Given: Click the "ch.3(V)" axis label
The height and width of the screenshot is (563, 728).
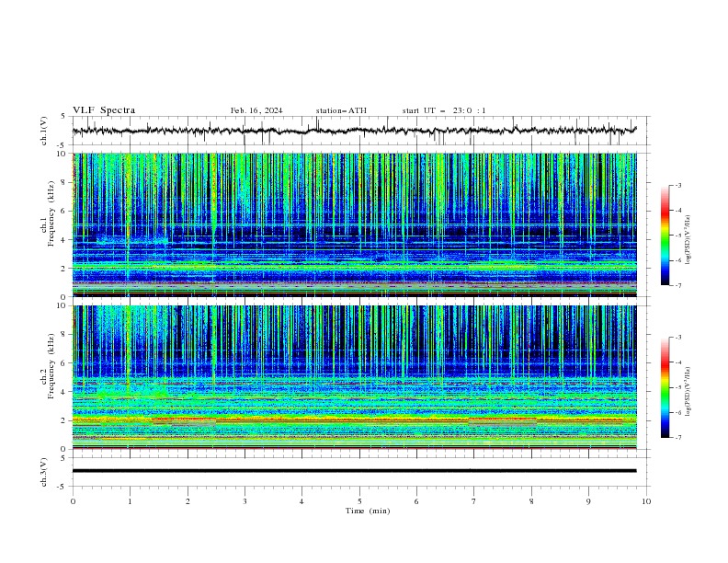Looking at the screenshot, I should (x=44, y=472).
